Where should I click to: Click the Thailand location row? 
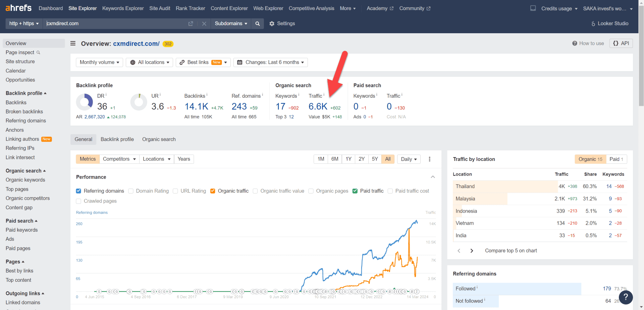[540, 186]
